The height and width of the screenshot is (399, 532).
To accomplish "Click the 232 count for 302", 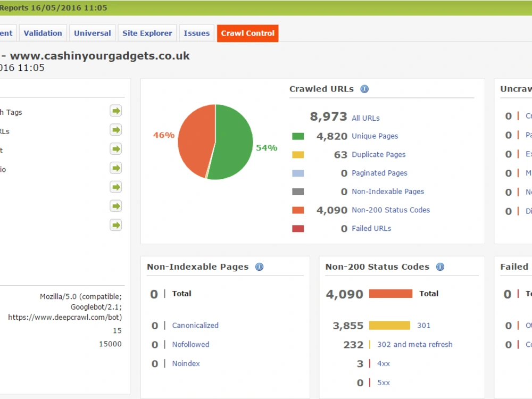I will [x=353, y=345].
